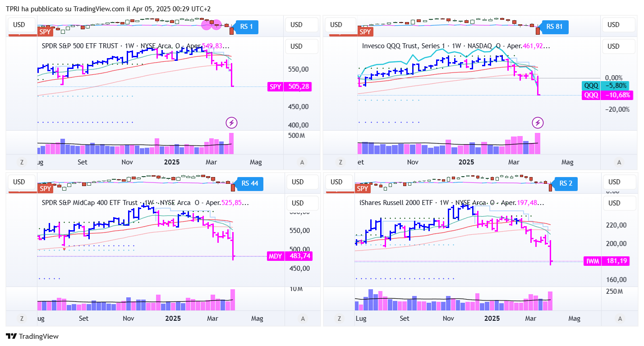Toggle the A auto-scale button on the SPY chart

click(x=302, y=162)
